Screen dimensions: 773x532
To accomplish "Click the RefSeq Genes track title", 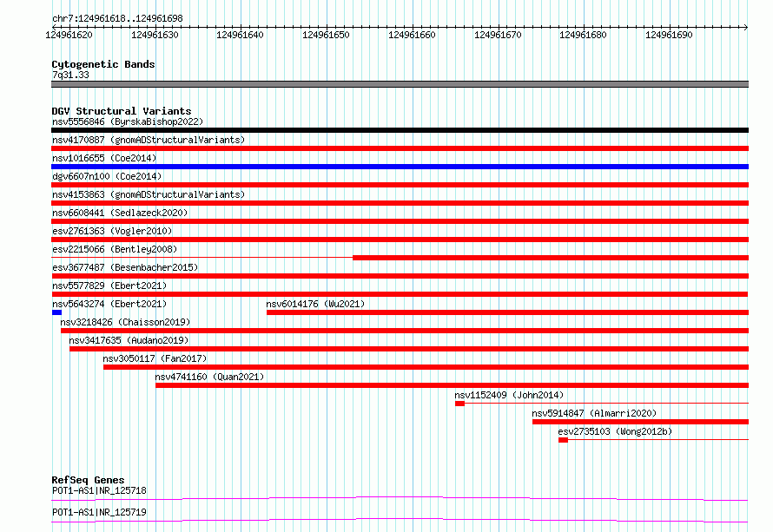I will pos(88,480).
